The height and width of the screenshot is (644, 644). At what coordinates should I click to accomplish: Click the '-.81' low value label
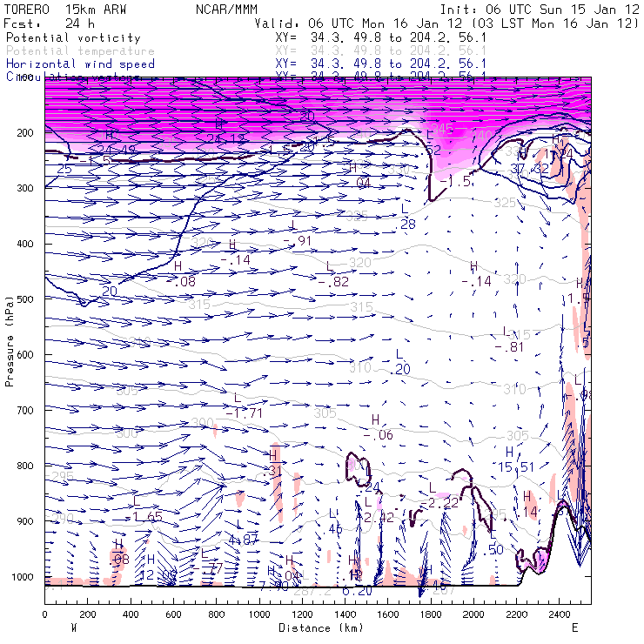tap(509, 347)
